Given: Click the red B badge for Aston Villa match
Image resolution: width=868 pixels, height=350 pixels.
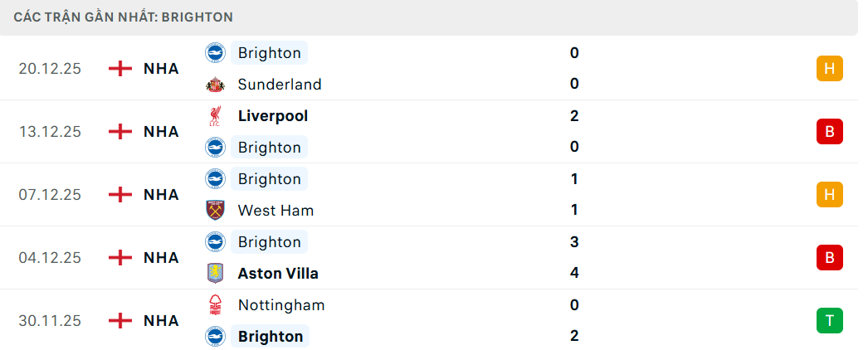Looking at the screenshot, I should pyautogui.click(x=829, y=258).
